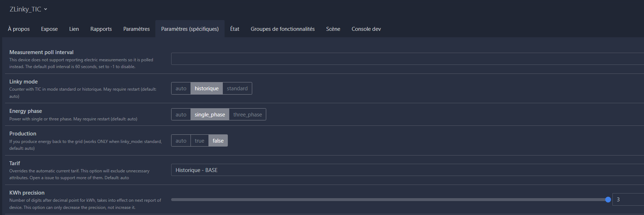Click the KWh precision number field
Image resolution: width=644 pixels, height=215 pixels.
[628, 200]
